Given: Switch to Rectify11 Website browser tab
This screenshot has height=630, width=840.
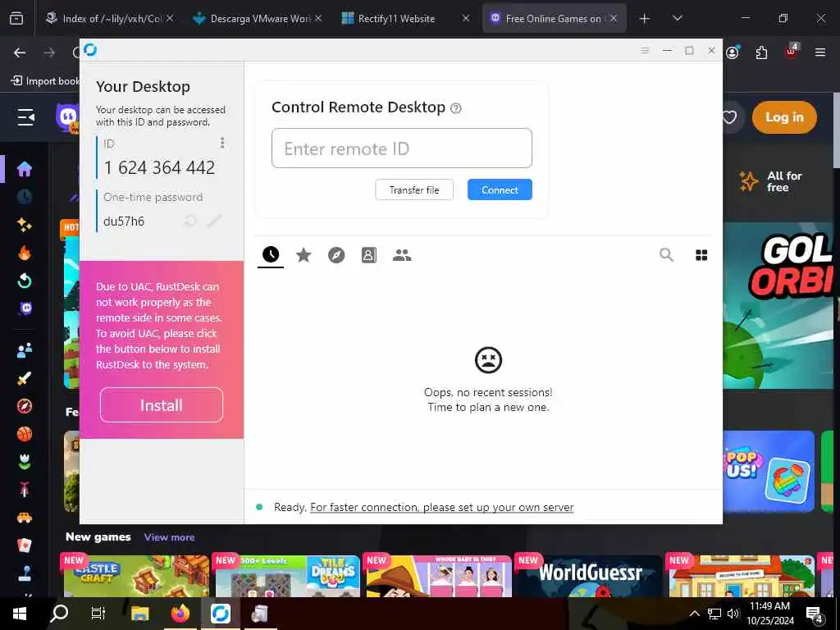Looking at the screenshot, I should tap(406, 18).
